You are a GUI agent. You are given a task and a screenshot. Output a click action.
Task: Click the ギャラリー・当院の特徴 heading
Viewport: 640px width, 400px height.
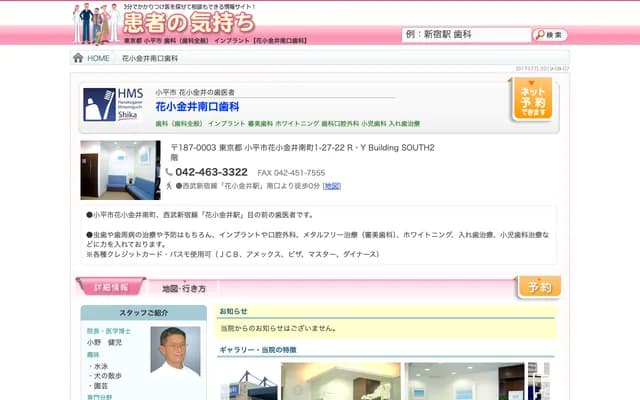pos(258,350)
